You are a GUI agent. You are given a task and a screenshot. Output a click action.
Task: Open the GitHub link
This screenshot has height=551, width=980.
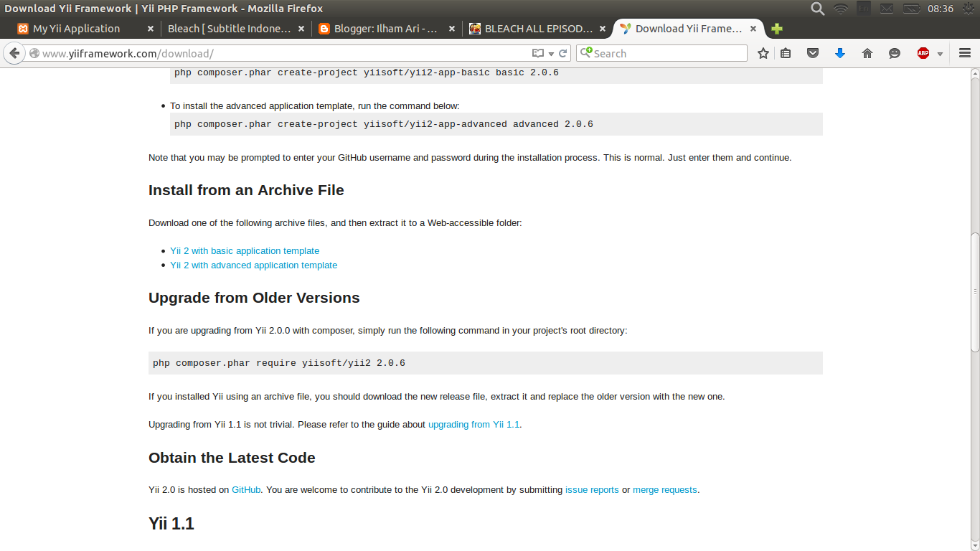pos(246,490)
